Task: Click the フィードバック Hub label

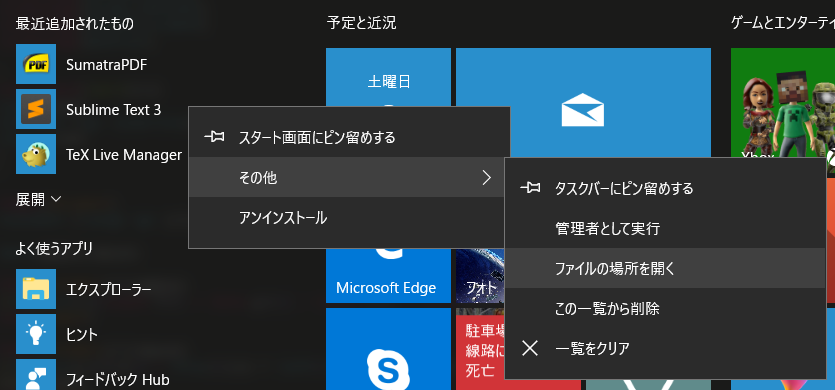Action: (x=118, y=380)
